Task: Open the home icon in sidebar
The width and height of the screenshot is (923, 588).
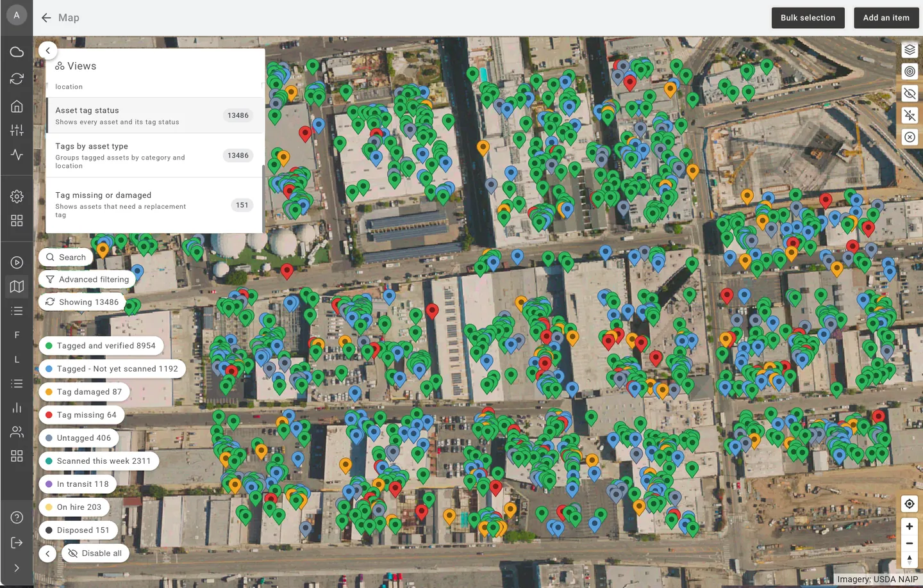Action: [x=17, y=106]
